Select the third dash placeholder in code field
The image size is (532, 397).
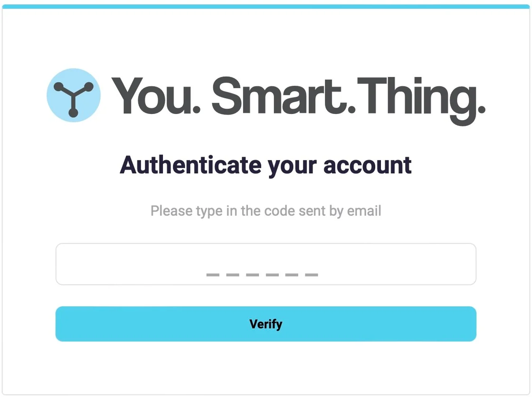point(252,275)
